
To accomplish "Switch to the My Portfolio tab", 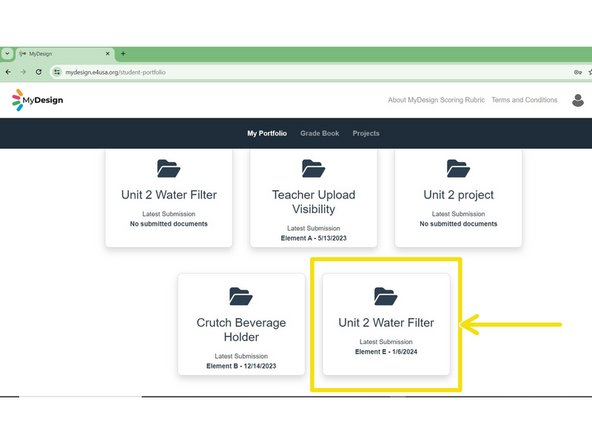I will coord(267,133).
